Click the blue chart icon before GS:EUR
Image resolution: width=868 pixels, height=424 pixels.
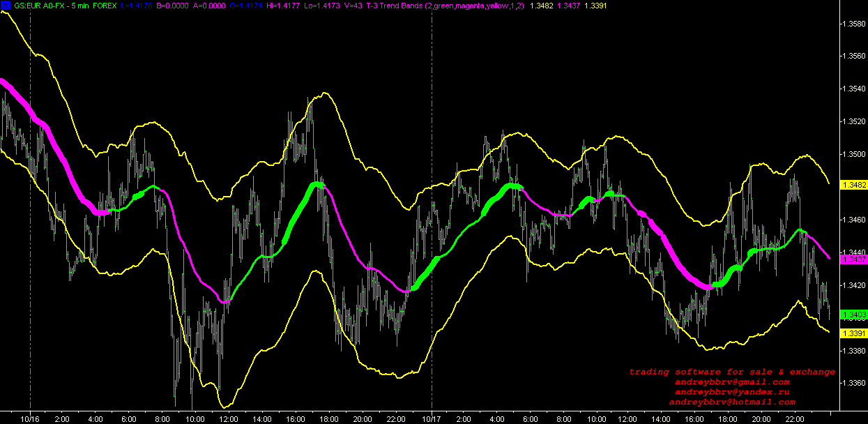5,5
